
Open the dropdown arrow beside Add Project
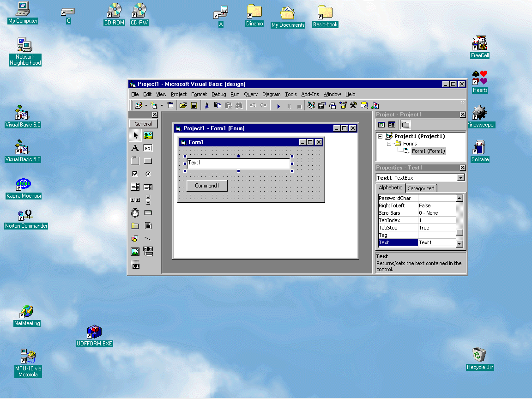coord(146,105)
